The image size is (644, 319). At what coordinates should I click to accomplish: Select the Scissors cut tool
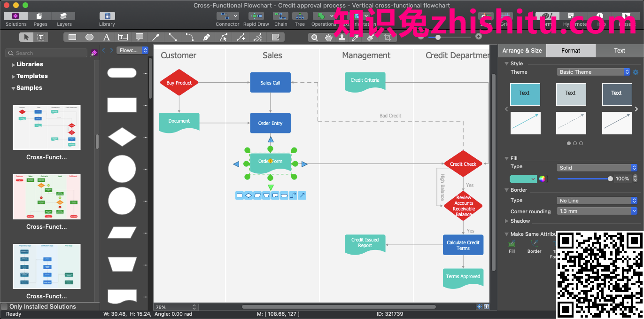pyautogui.click(x=258, y=37)
